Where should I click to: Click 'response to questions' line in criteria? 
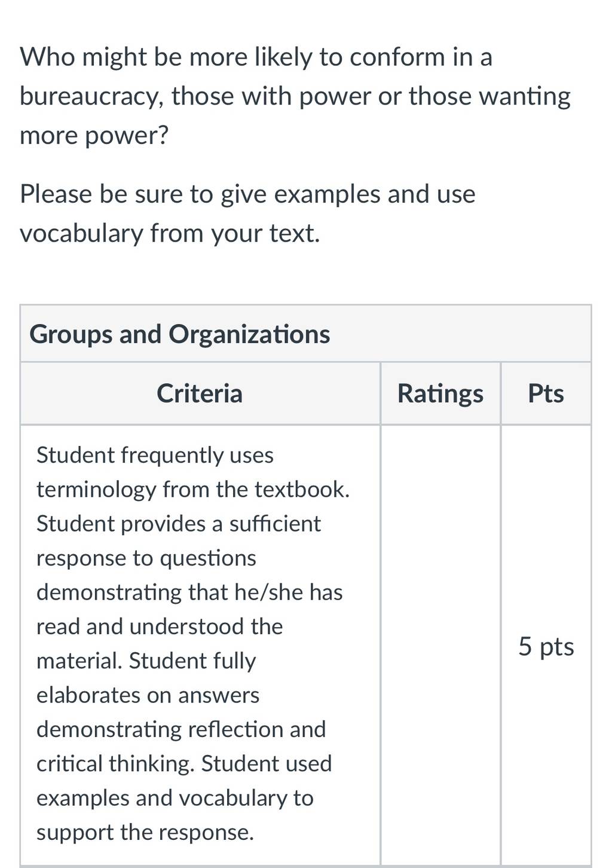(x=146, y=558)
